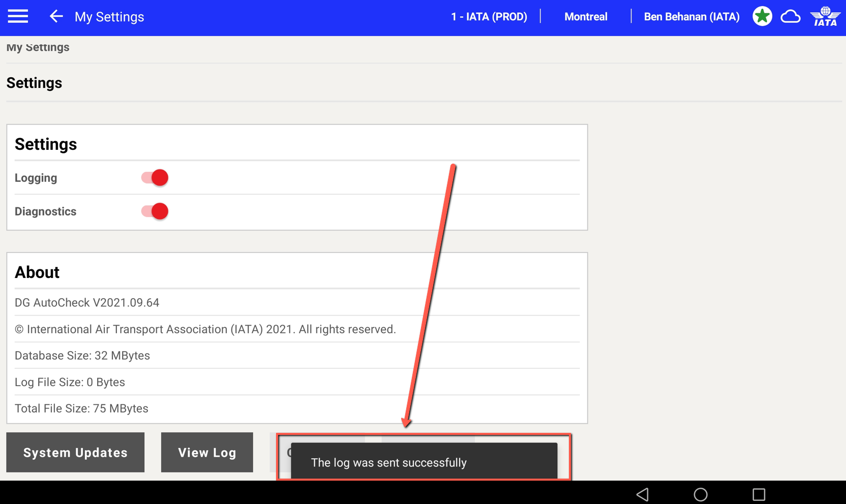Viewport: 846px width, 504px height.
Task: Click the IATA logo
Action: coord(825,16)
